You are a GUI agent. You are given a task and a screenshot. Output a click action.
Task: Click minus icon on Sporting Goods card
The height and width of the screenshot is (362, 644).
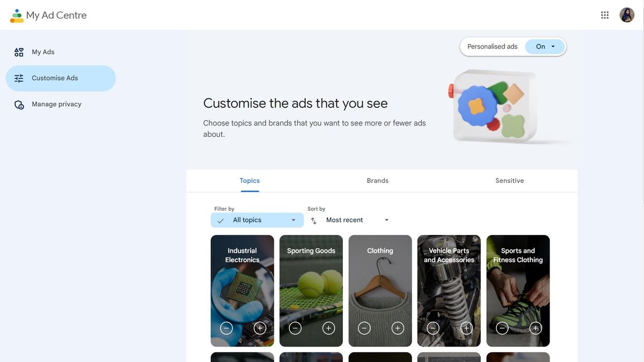(295, 328)
